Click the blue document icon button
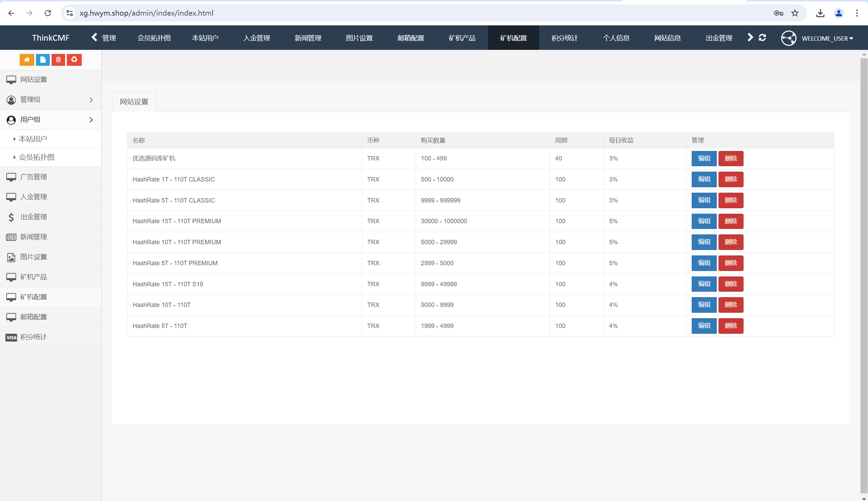 pos(43,60)
